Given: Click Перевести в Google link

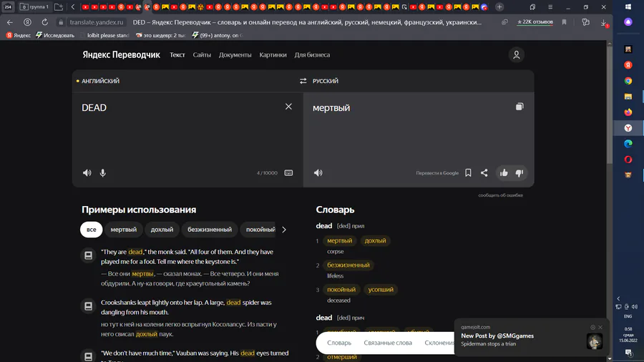Looking at the screenshot, I should coord(437,173).
